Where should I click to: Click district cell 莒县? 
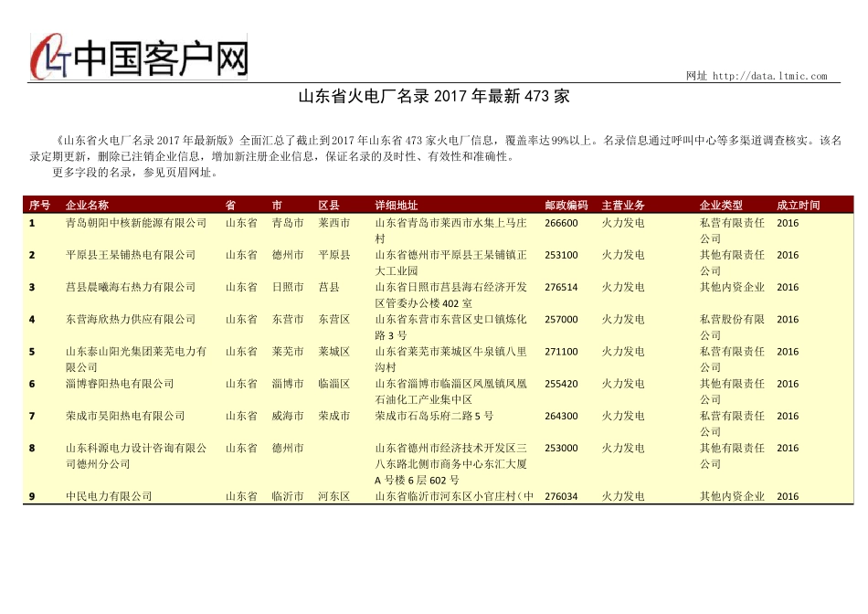(329, 287)
